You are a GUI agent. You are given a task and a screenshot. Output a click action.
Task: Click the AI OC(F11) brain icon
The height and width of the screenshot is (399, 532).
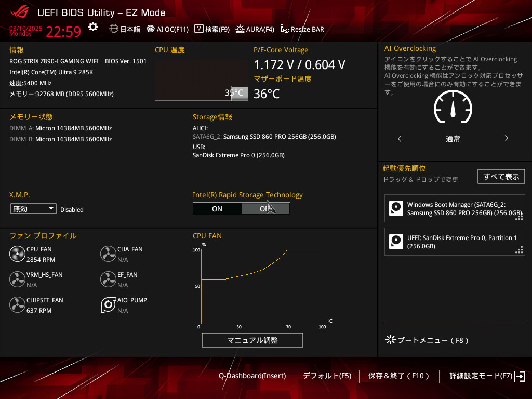pos(151,29)
